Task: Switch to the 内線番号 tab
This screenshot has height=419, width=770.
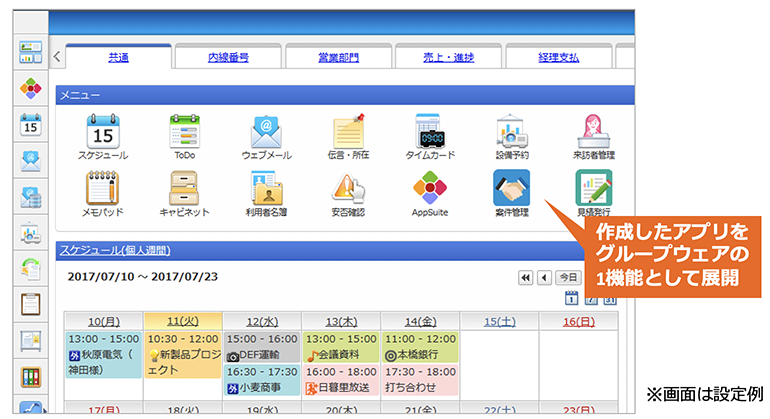Action: coord(228,57)
